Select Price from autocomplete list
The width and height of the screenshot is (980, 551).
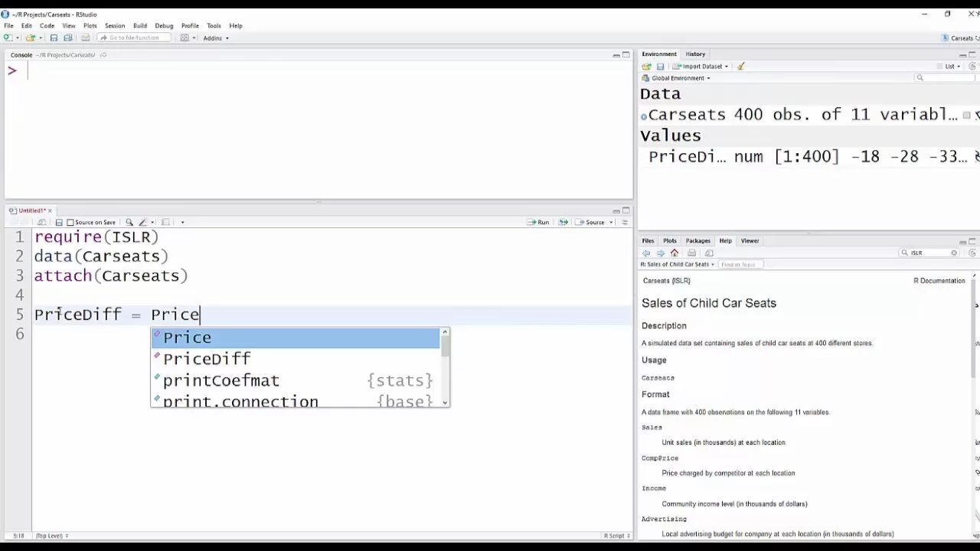pos(295,337)
